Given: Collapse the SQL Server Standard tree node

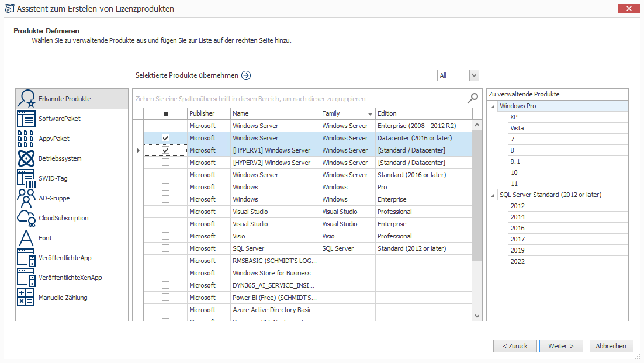Looking at the screenshot, I should click(x=493, y=195).
